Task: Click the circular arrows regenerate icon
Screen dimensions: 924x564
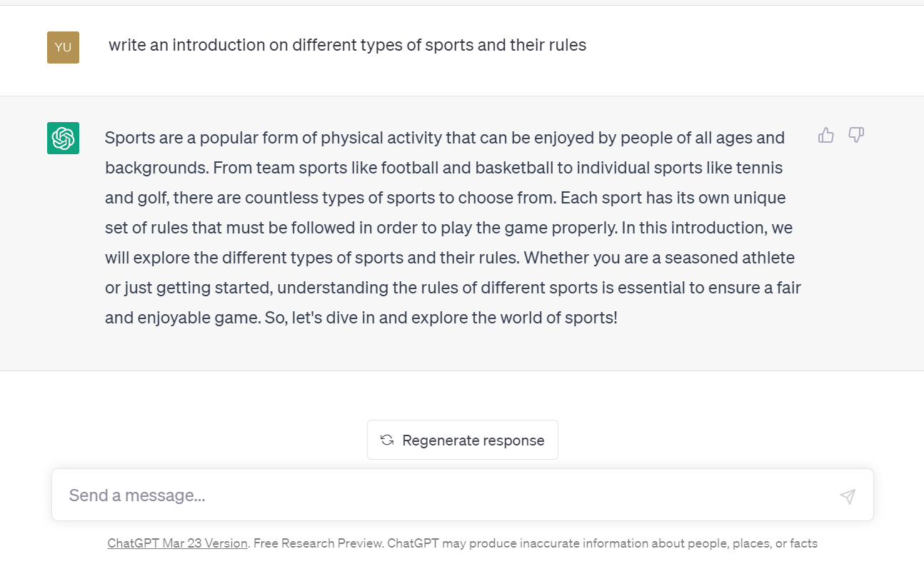Action: [387, 440]
